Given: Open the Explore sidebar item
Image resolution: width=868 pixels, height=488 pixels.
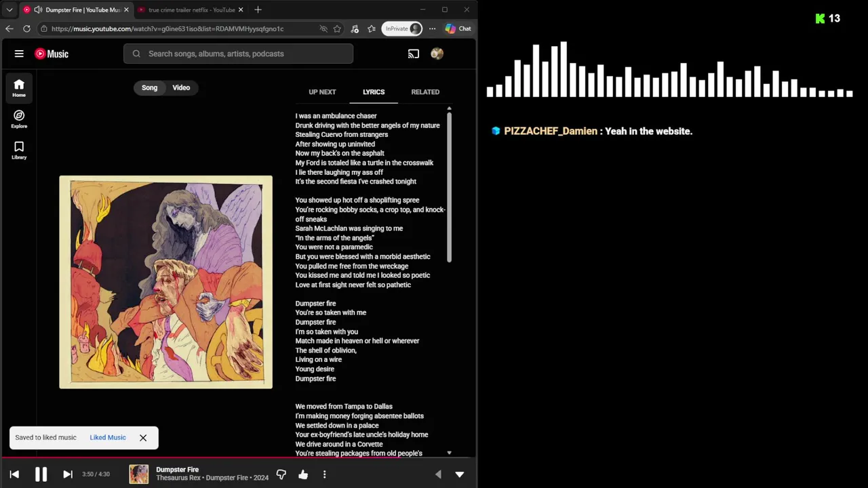Looking at the screenshot, I should pyautogui.click(x=19, y=119).
